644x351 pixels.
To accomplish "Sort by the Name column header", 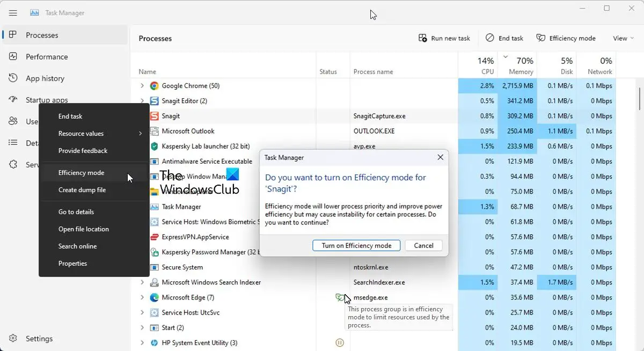I will point(223,65).
